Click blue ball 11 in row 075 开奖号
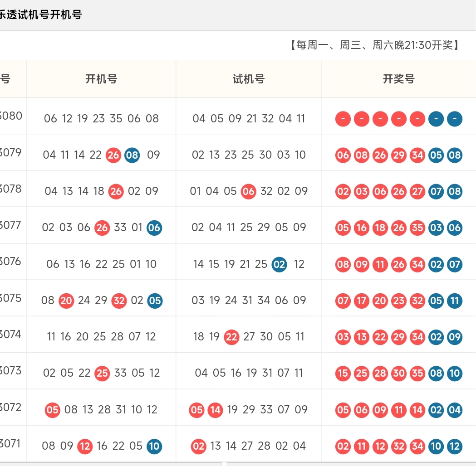 [x=455, y=301]
